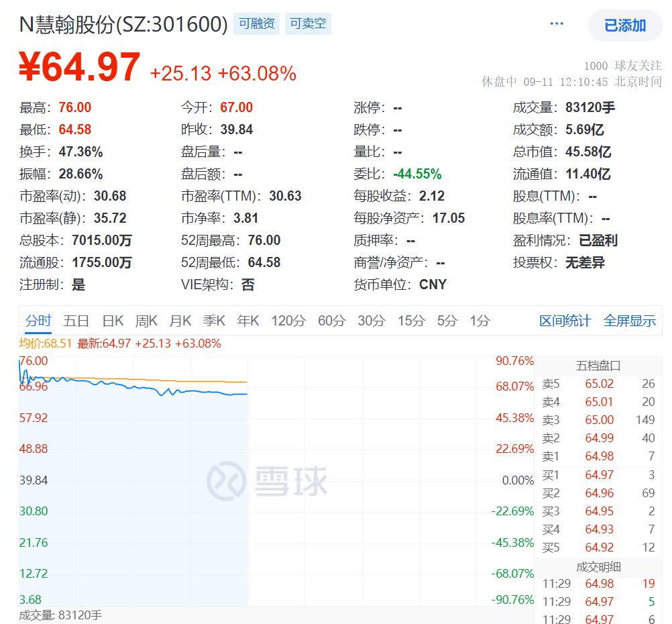Open the 月K candlestick tab
Image resolution: width=672 pixels, height=624 pixels.
pos(180,321)
